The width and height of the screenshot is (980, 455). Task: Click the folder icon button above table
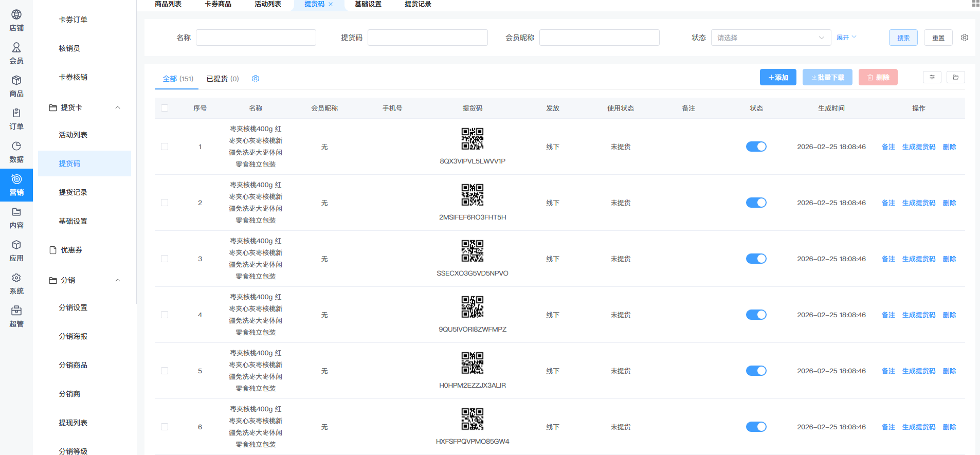point(956,77)
